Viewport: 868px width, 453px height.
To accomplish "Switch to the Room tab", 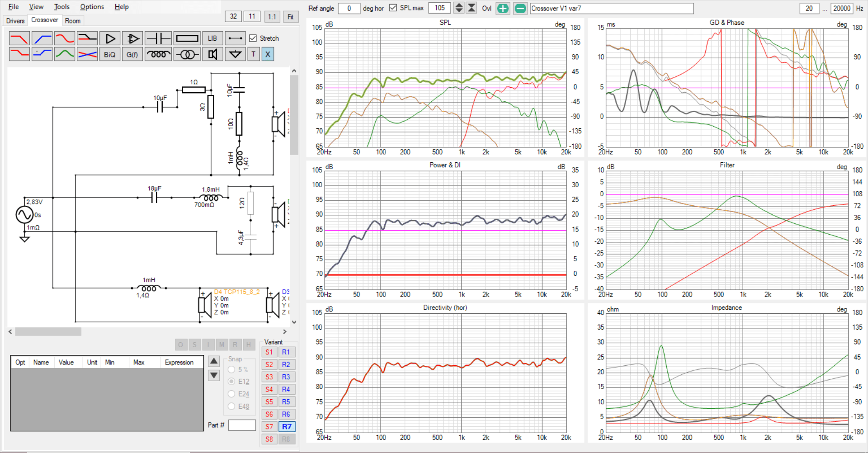I will [72, 21].
